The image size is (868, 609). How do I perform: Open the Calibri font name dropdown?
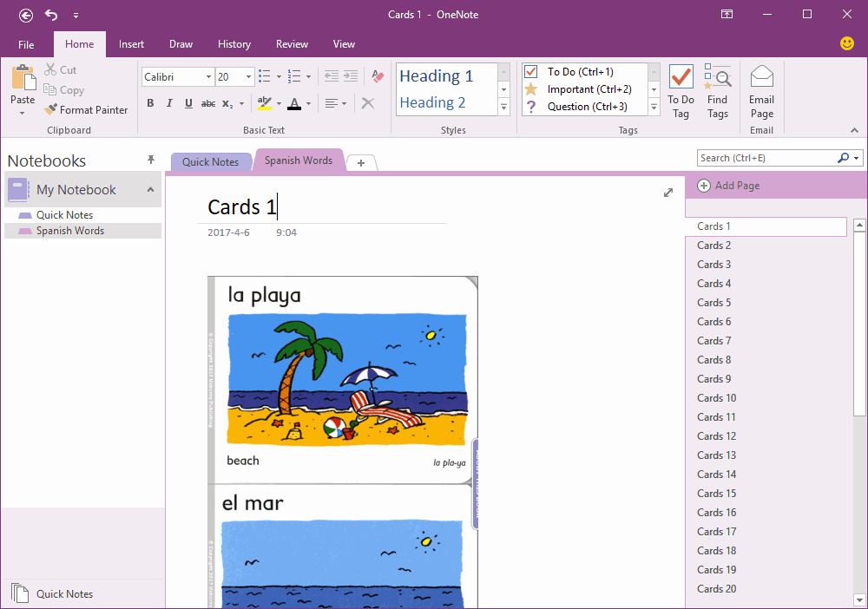point(208,77)
